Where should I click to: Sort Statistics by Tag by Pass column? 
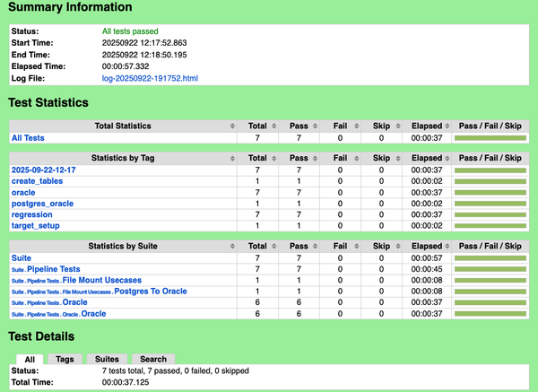[x=299, y=157]
